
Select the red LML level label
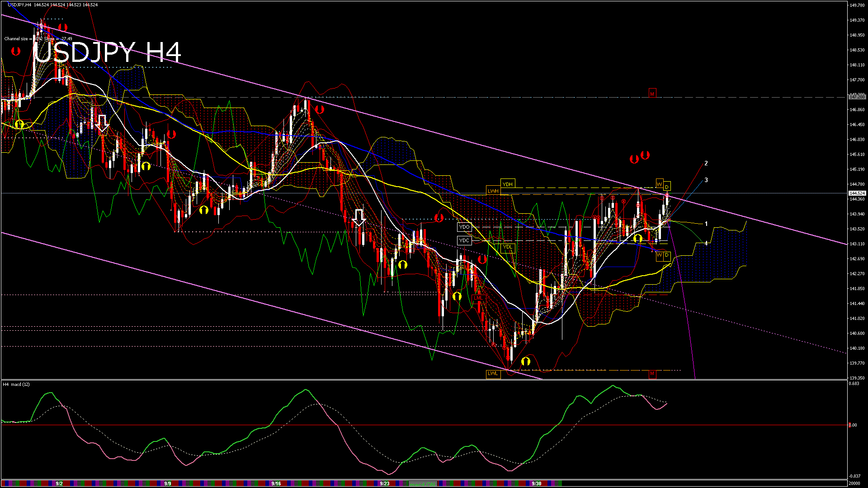[478, 298]
